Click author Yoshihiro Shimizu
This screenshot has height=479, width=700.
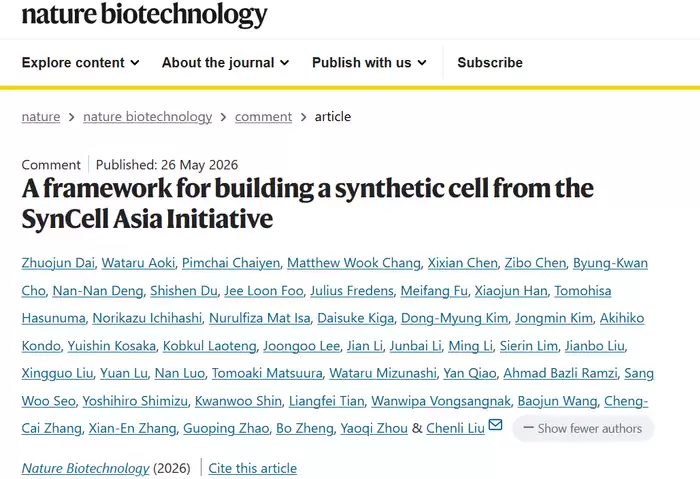tap(135, 401)
